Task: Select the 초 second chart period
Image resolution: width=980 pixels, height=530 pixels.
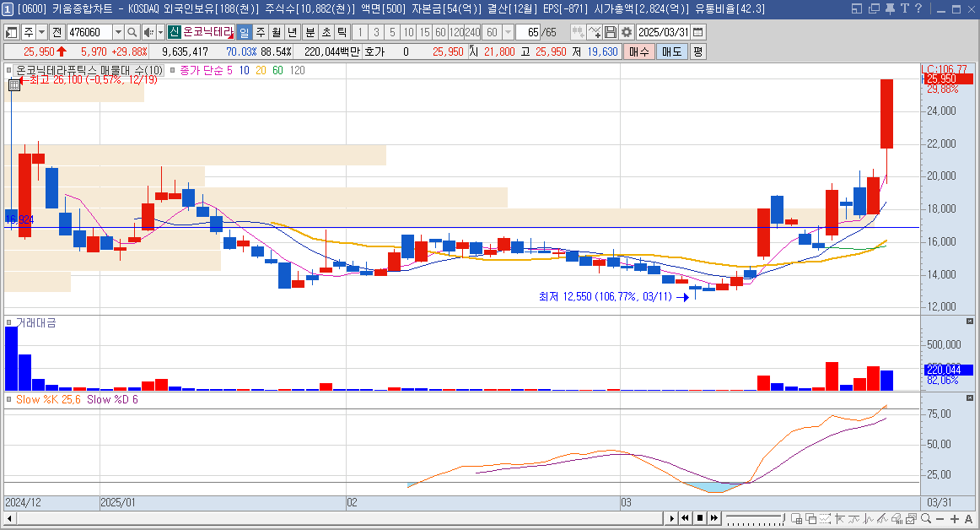Action: (326, 32)
